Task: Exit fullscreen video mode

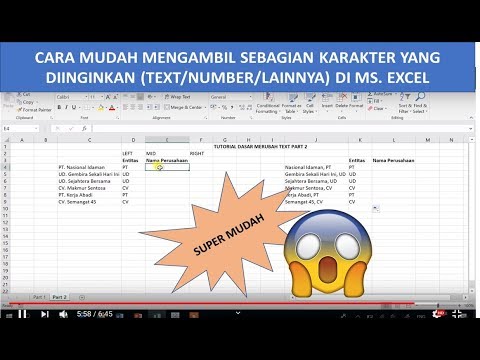Action: pos(457,314)
